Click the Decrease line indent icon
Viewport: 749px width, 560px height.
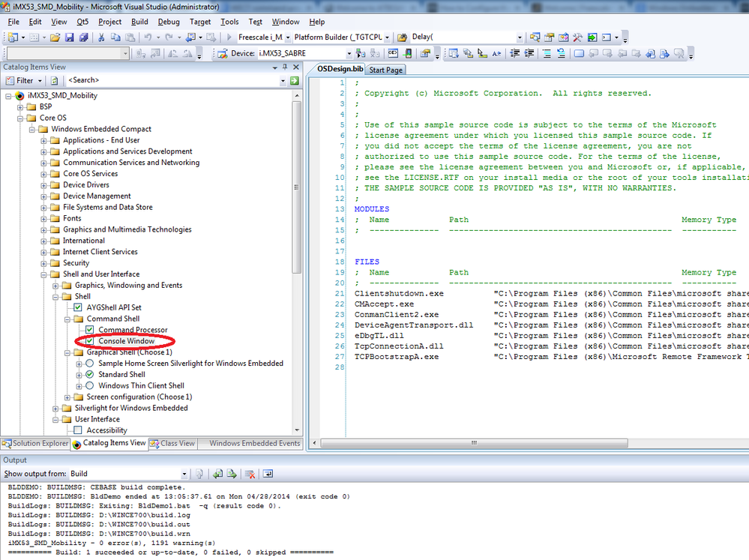514,53
